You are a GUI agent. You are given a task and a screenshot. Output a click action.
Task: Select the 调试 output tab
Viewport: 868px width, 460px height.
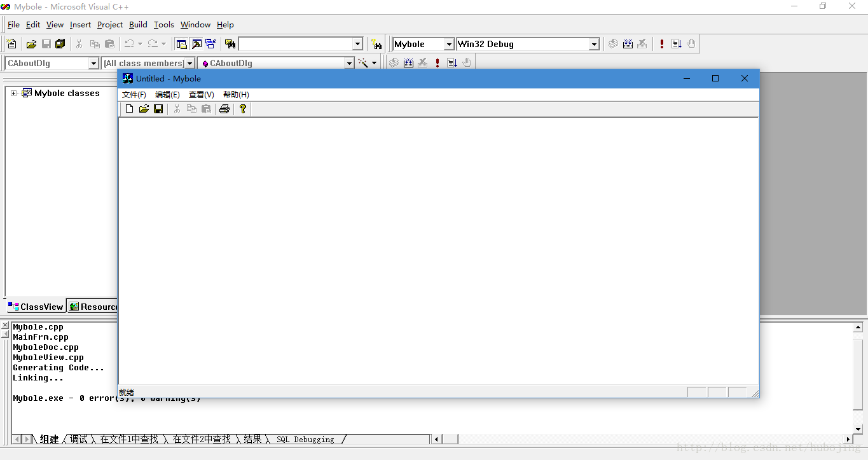[79, 439]
